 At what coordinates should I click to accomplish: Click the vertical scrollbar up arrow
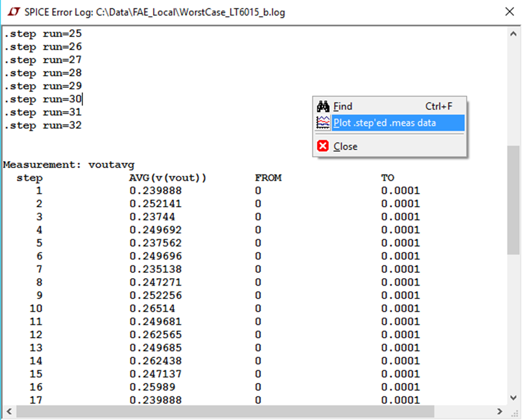(x=513, y=33)
